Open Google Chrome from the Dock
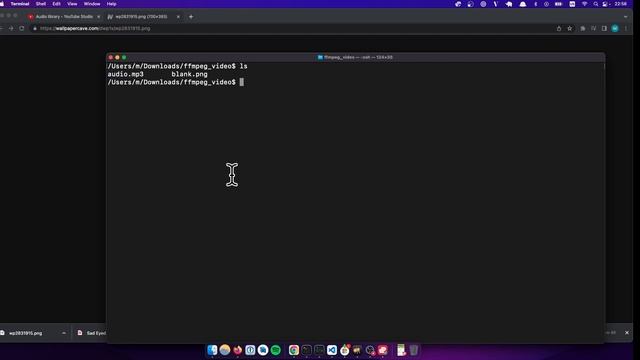 294,350
